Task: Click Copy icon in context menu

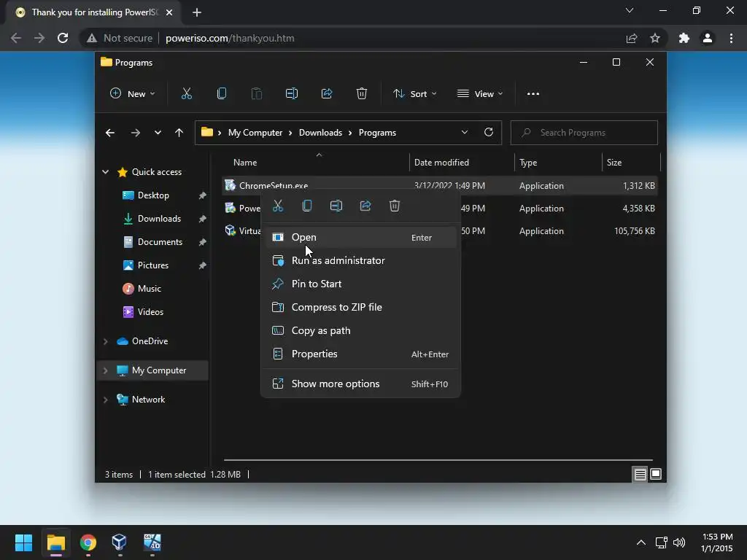Action: pyautogui.click(x=307, y=206)
